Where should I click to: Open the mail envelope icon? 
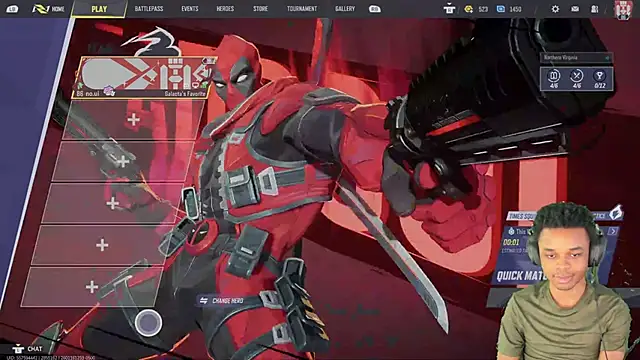click(575, 9)
